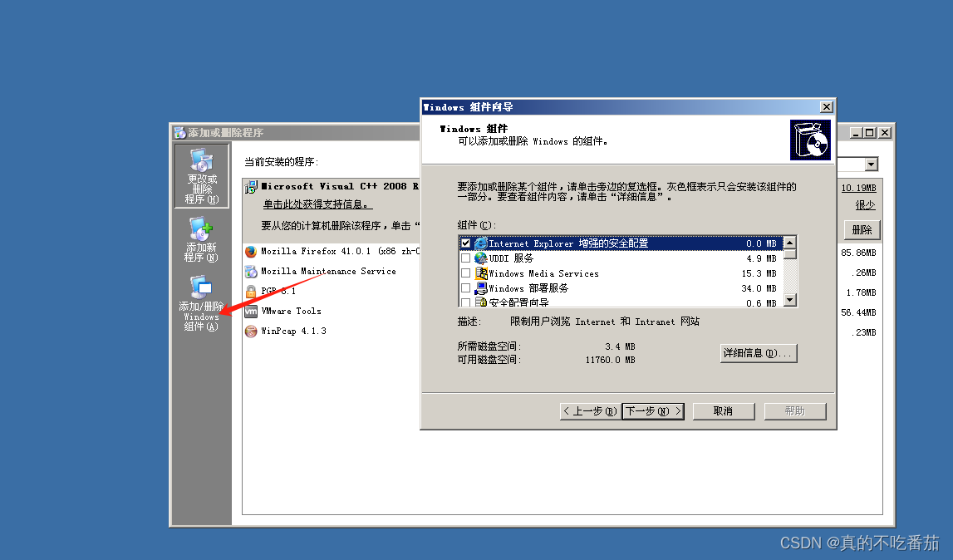953x560 pixels.
Task: Click the VMware Tools entry icon
Action: 250,311
